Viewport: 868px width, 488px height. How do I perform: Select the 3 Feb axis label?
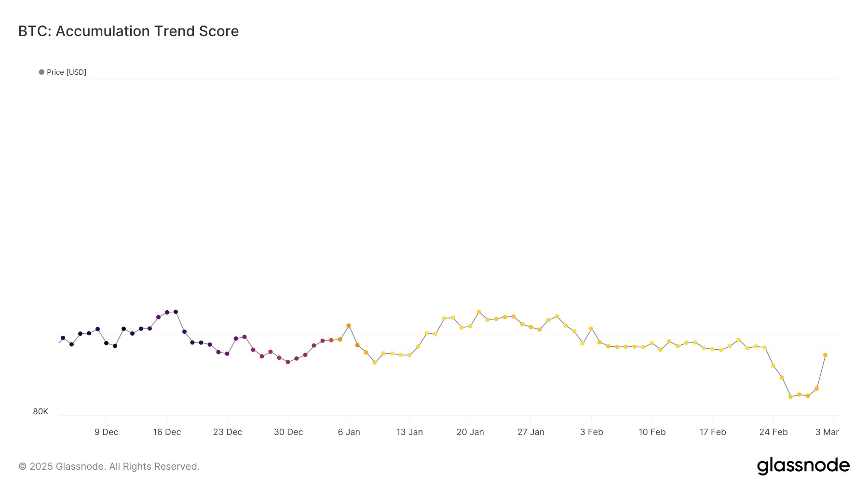tap(592, 432)
